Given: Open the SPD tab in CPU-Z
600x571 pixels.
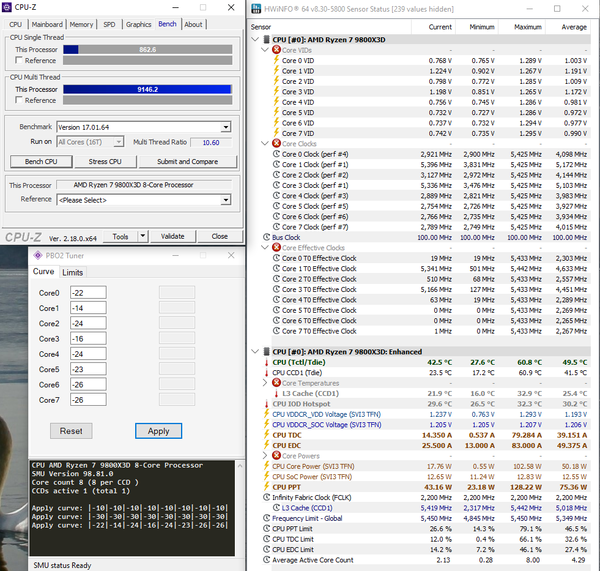Looking at the screenshot, I should click(x=109, y=24).
